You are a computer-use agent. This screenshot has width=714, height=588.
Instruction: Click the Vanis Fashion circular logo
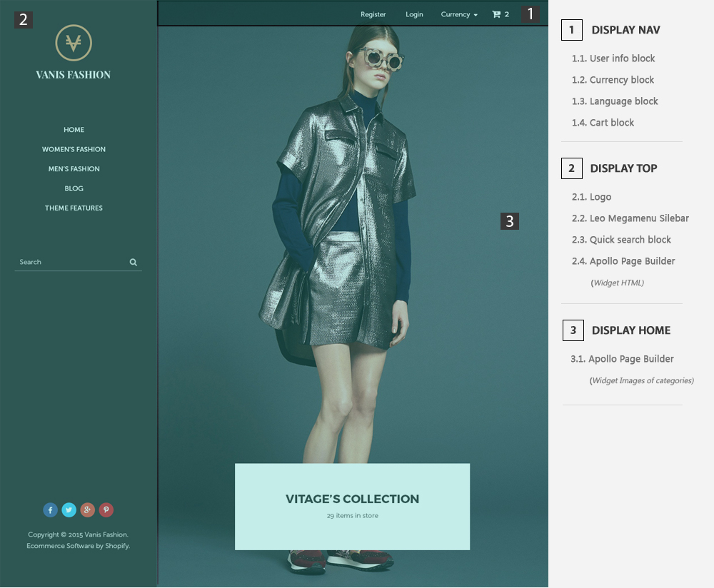pyautogui.click(x=74, y=43)
